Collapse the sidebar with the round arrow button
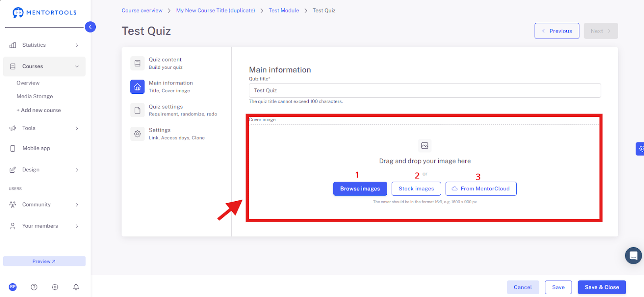644x297 pixels. (x=90, y=27)
